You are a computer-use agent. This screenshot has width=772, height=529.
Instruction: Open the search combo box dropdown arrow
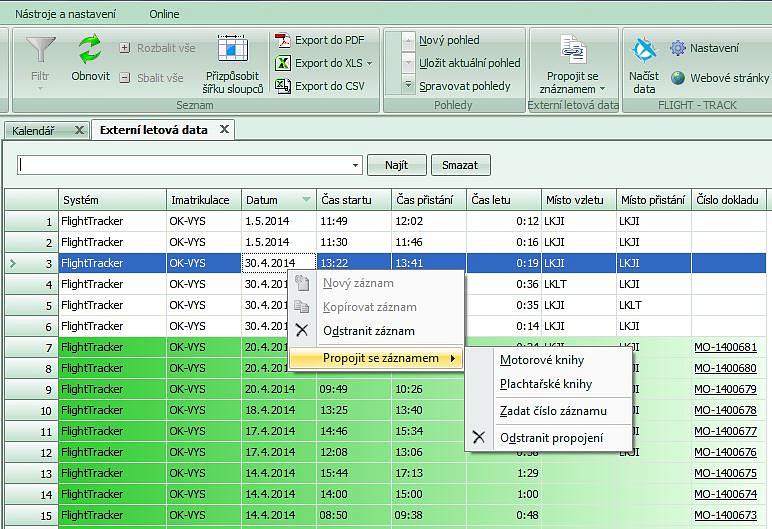pyautogui.click(x=356, y=165)
